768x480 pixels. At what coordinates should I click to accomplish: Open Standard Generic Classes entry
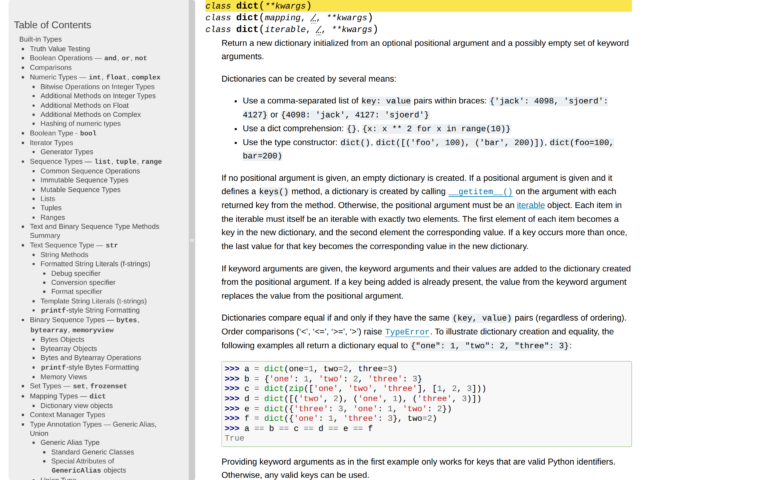[x=92, y=452]
